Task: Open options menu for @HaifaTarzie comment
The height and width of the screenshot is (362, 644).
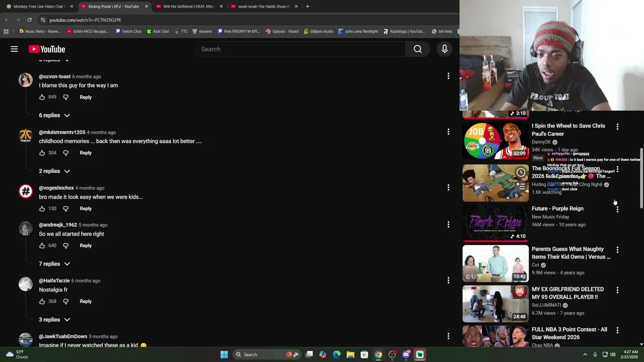Action: (x=448, y=280)
